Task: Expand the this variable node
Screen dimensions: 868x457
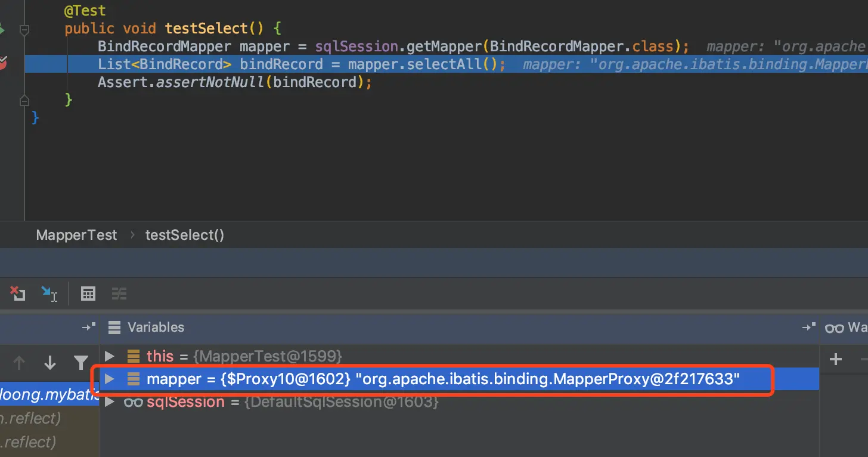Action: pos(109,356)
